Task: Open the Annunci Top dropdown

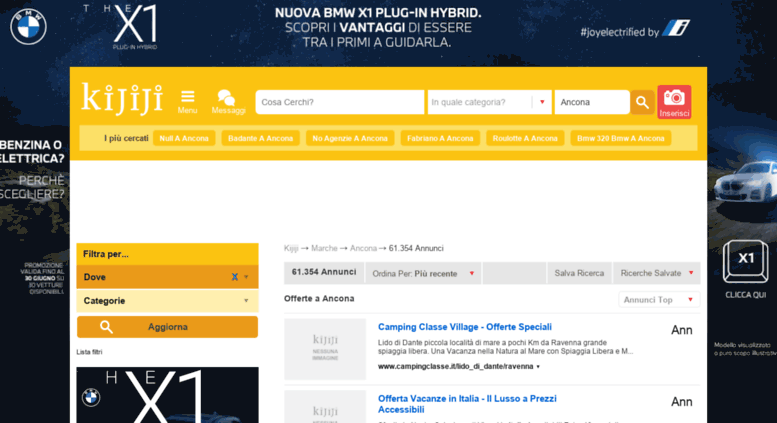Action: [659, 300]
